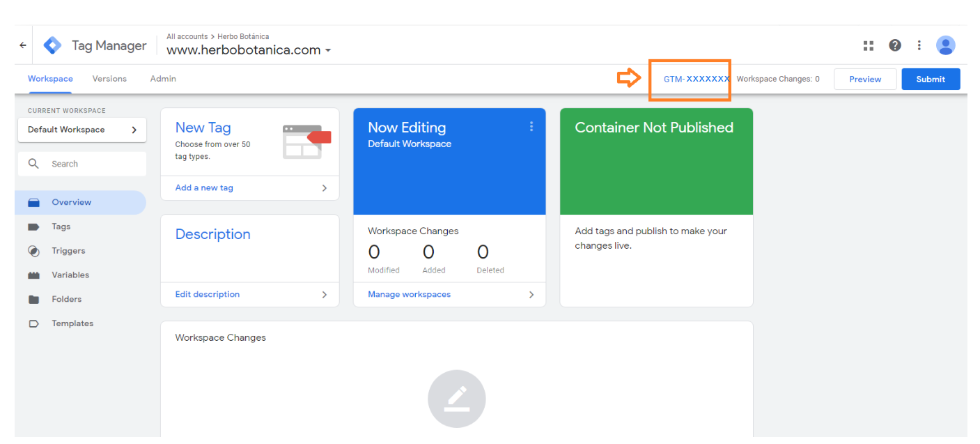This screenshot has height=444, width=980.
Task: Click the Current Workspace label
Action: [x=67, y=111]
